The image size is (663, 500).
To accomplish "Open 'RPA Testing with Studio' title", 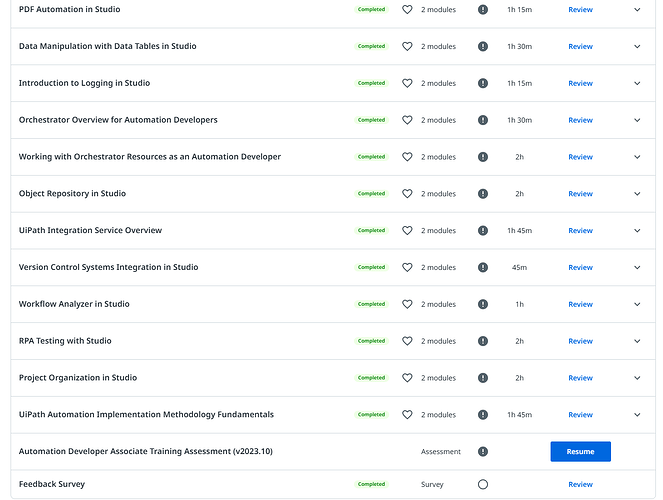I will (x=65, y=341).
